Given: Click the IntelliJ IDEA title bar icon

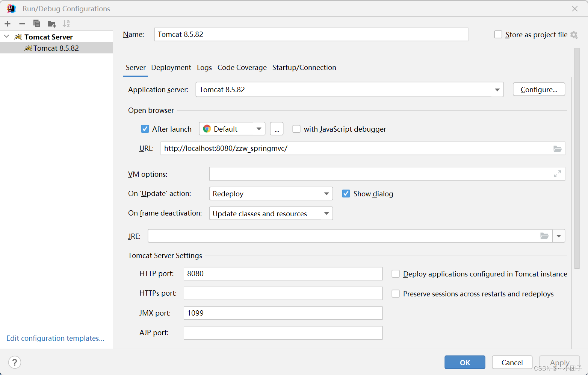Looking at the screenshot, I should coord(11,8).
